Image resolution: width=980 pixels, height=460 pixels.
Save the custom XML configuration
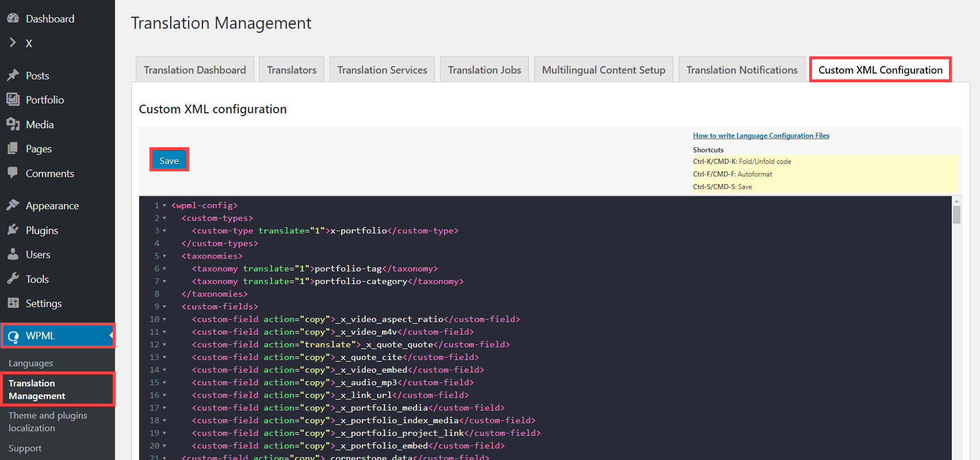[x=169, y=160]
